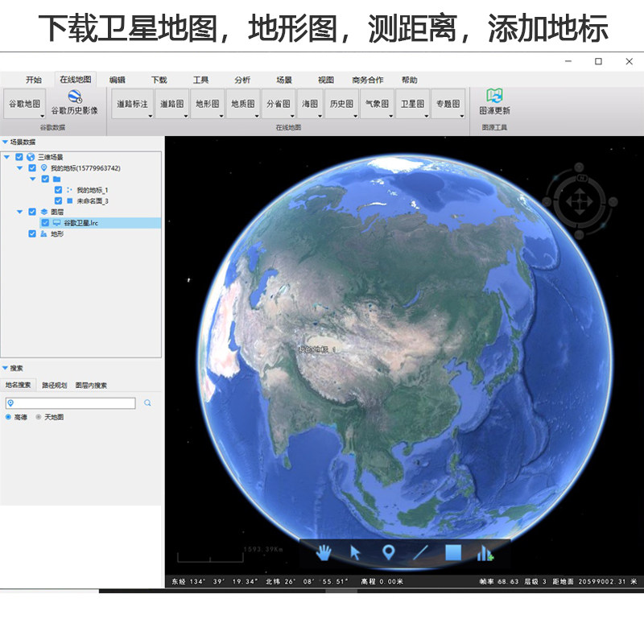Pick the line drawing tool
The width and height of the screenshot is (644, 644).
click(x=420, y=552)
